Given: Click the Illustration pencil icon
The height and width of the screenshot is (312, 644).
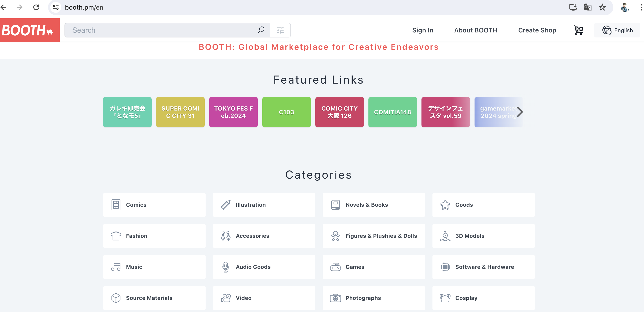Looking at the screenshot, I should (x=225, y=205).
